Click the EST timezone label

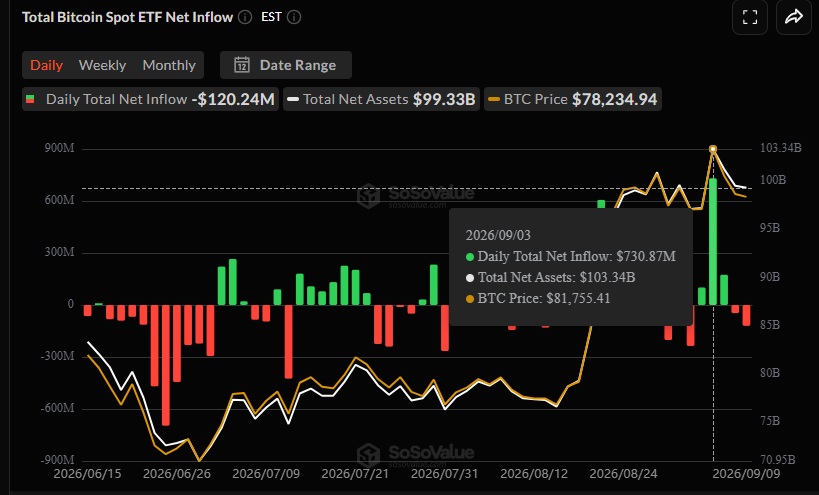pyautogui.click(x=271, y=17)
